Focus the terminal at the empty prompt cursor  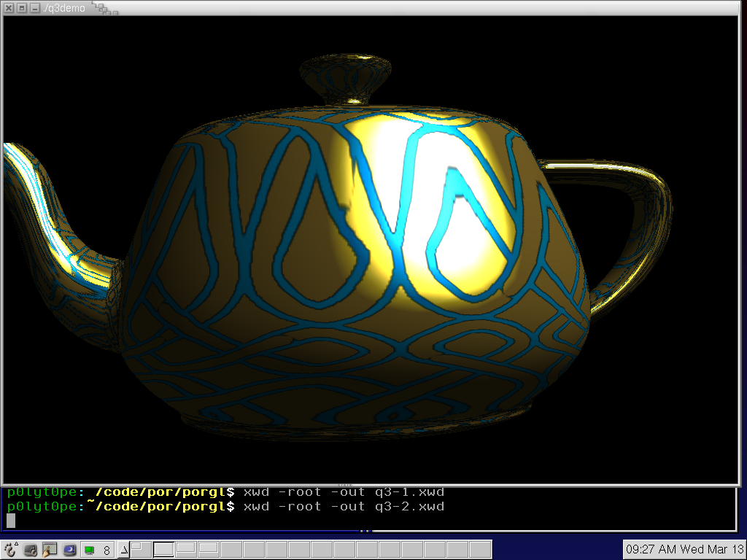[11, 520]
